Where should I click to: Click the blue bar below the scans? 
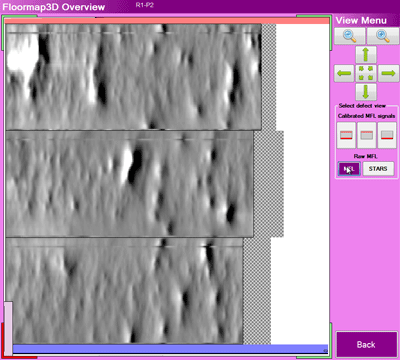[170, 349]
